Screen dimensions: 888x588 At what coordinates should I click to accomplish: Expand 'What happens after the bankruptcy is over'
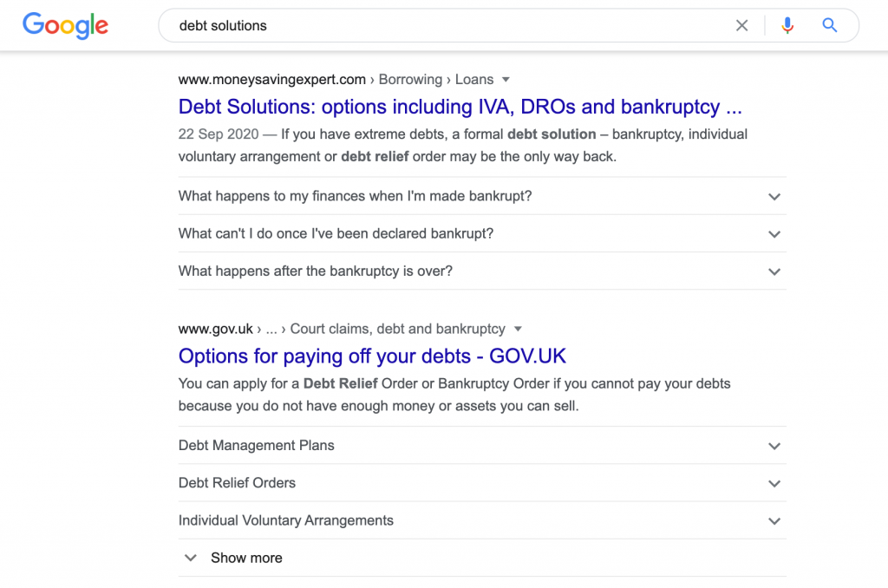pos(482,271)
